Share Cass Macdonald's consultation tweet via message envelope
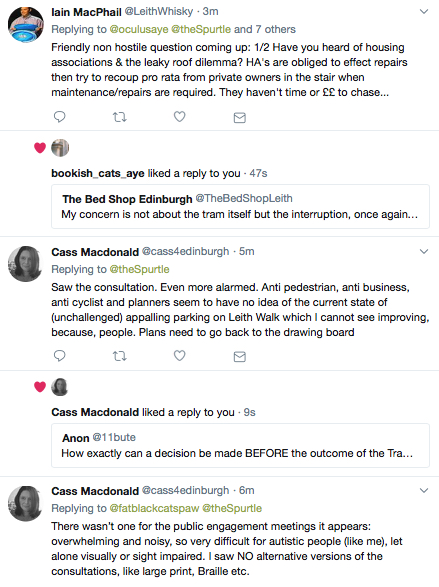This screenshot has height=587, width=439. [x=240, y=356]
